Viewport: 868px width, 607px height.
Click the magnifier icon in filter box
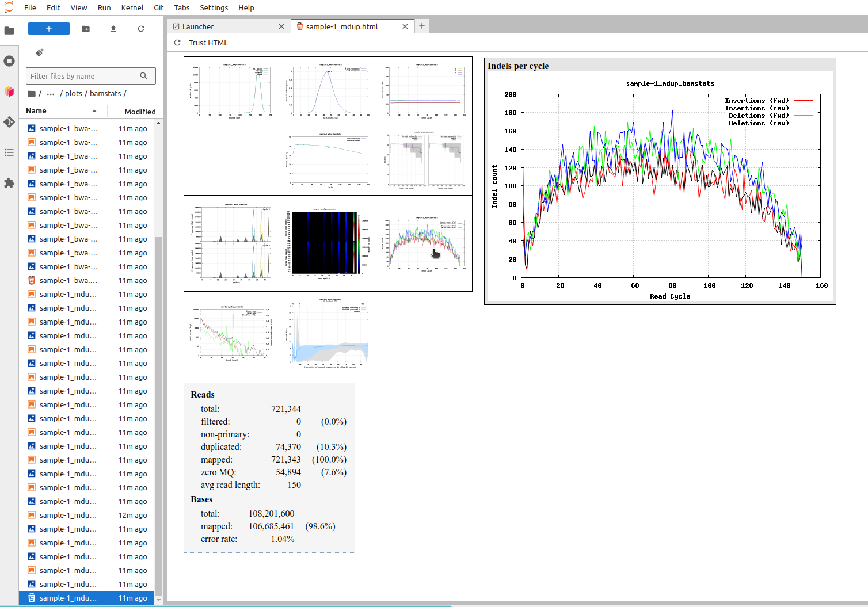coord(144,76)
